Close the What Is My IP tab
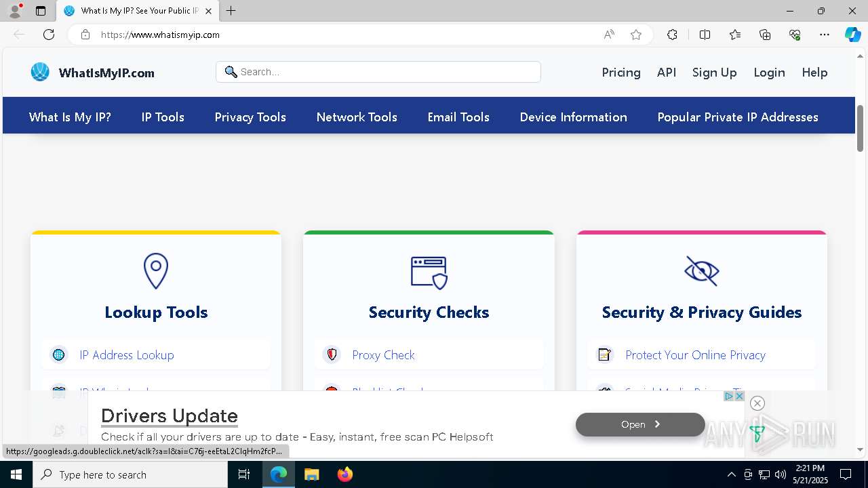 [x=208, y=11]
